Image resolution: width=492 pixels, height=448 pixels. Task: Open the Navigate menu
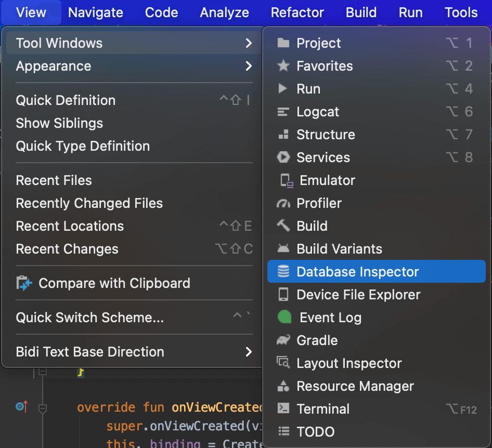coord(96,12)
